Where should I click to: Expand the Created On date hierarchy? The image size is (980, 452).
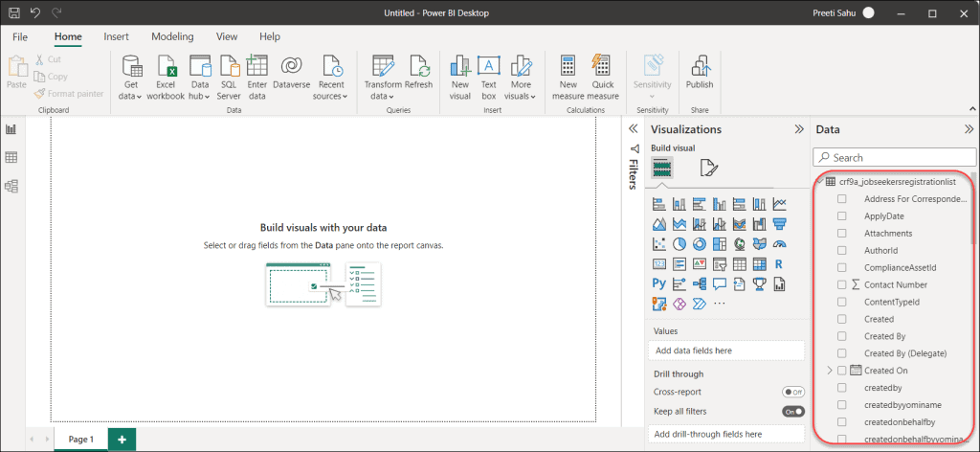(830, 371)
